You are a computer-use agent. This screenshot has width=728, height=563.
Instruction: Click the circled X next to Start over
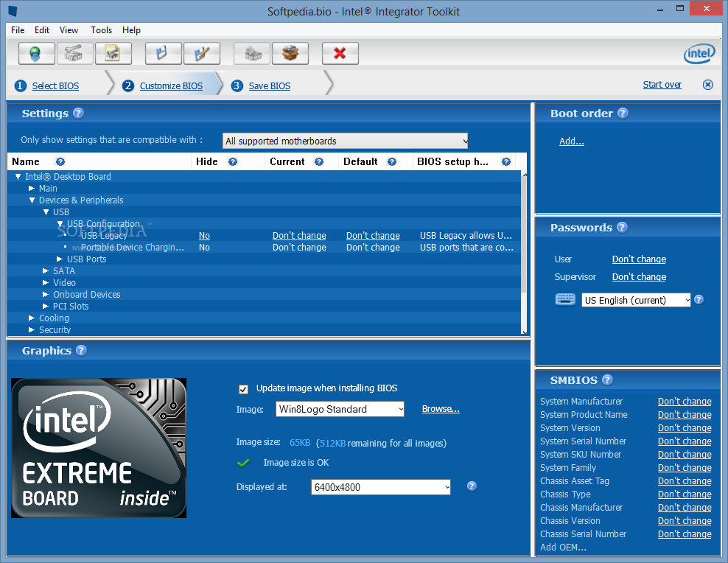coord(707,85)
